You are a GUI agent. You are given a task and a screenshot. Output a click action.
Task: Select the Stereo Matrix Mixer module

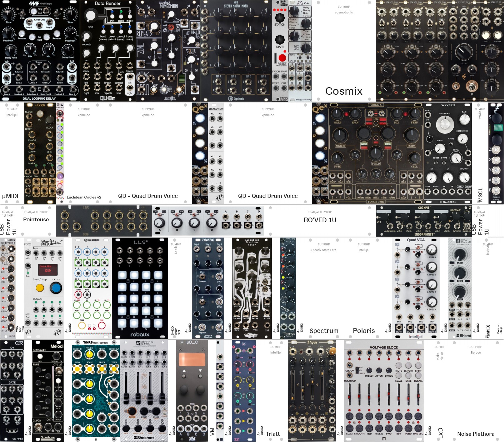point(236,51)
